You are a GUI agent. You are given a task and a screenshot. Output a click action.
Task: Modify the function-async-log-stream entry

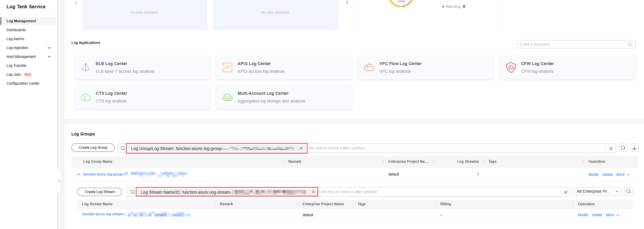tap(583, 215)
